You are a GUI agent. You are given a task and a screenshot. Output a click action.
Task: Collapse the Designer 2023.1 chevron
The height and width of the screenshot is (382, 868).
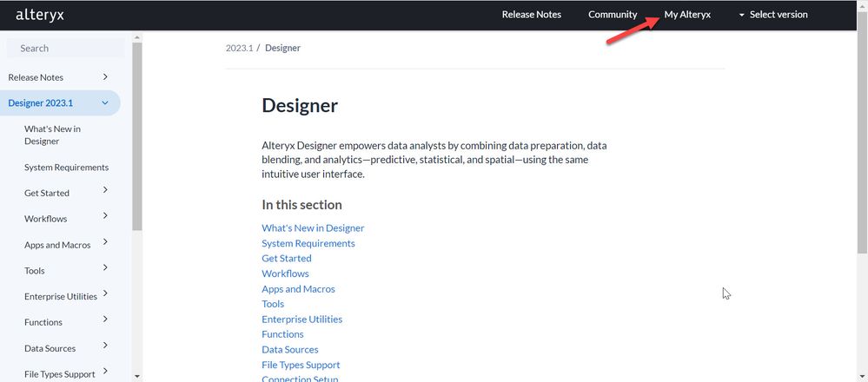pos(104,102)
